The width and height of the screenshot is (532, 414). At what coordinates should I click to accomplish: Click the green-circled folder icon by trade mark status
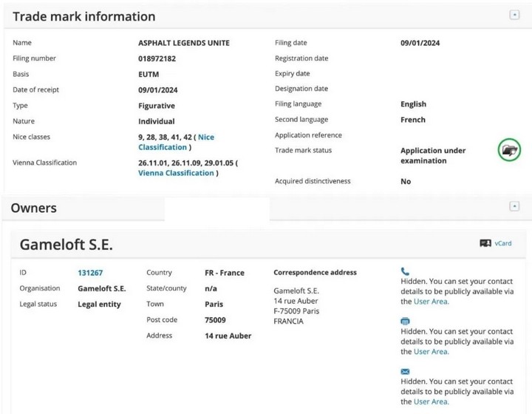pyautogui.click(x=509, y=150)
